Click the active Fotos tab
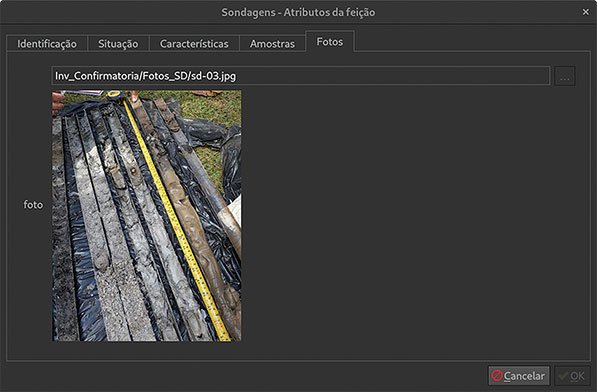This screenshot has height=392, width=597. [330, 41]
